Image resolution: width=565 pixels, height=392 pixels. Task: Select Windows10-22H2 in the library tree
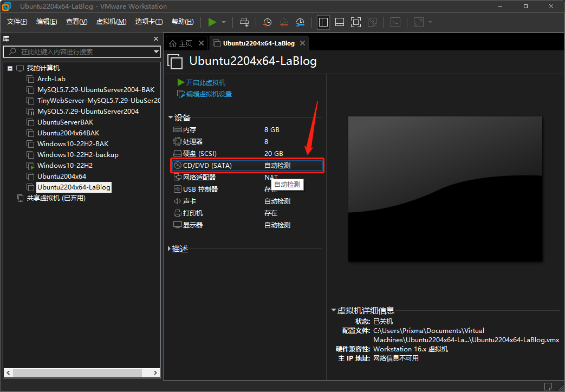point(64,166)
